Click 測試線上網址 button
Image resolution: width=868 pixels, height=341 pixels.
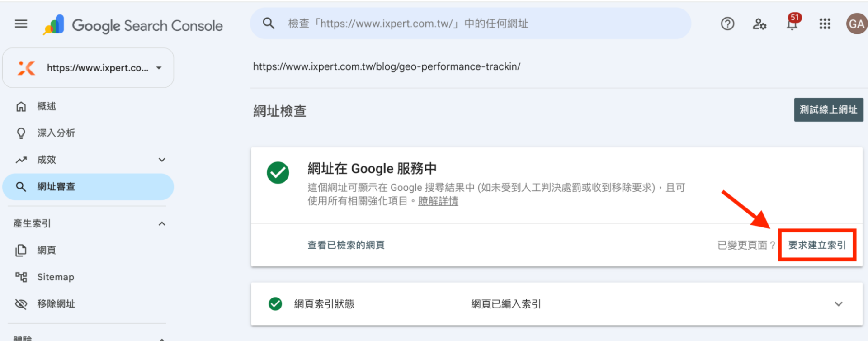click(x=829, y=110)
